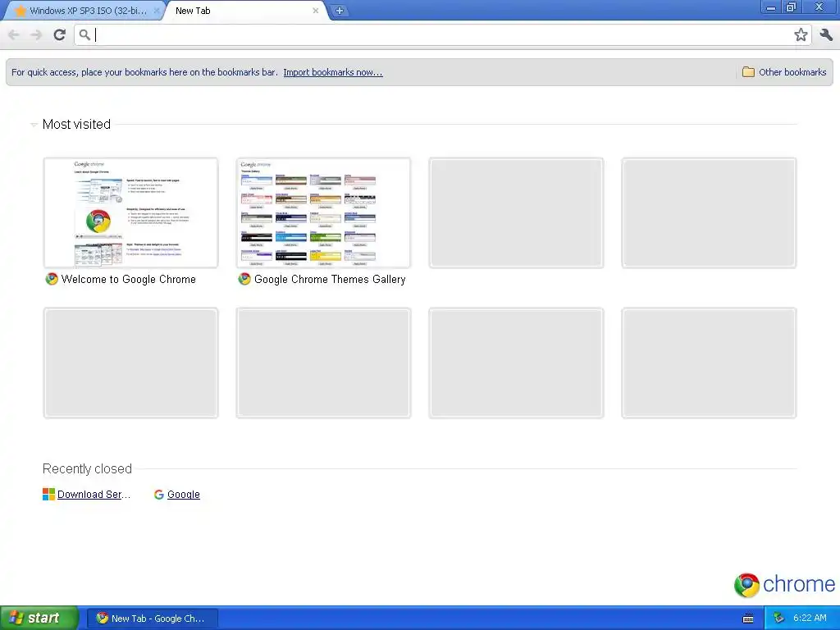840x630 pixels.
Task: Collapse the Most visited section arrow
Action: click(x=34, y=125)
